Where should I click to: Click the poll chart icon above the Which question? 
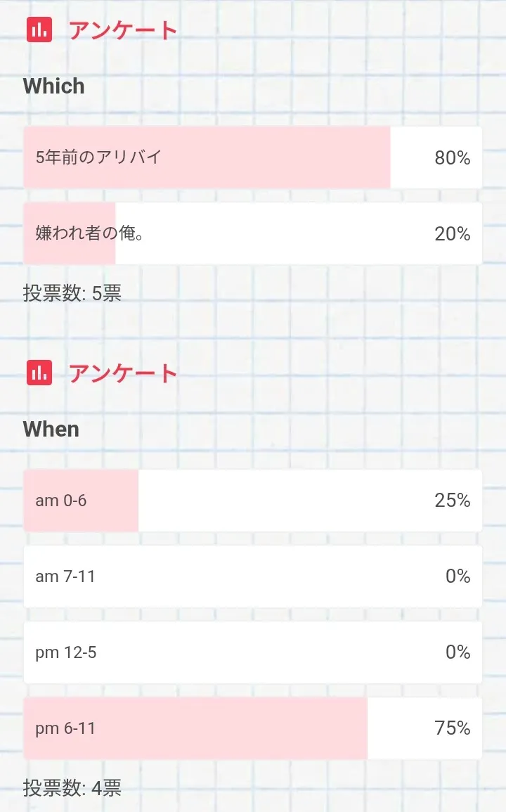pos(39,30)
